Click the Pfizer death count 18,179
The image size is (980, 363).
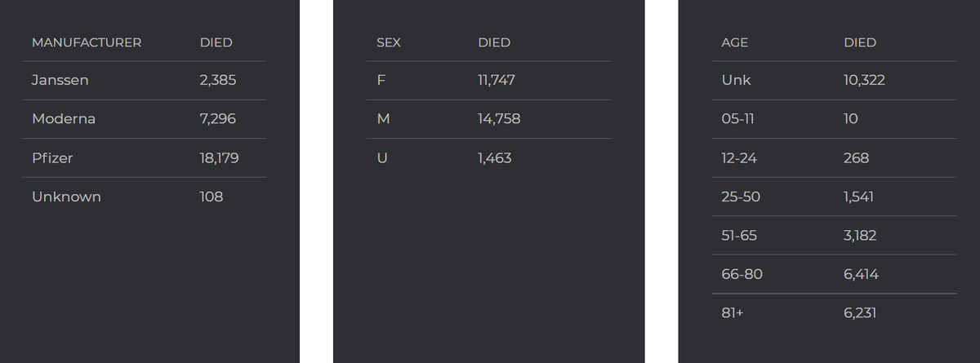tap(220, 157)
